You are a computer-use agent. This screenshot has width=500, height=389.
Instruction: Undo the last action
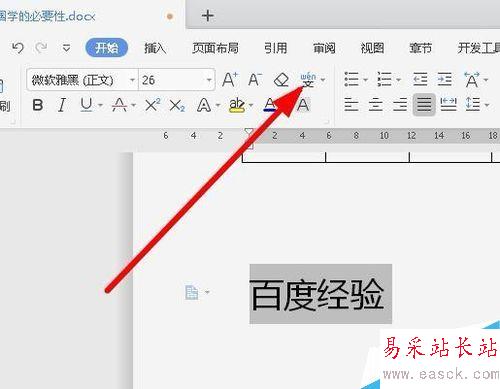pyautogui.click(x=18, y=48)
